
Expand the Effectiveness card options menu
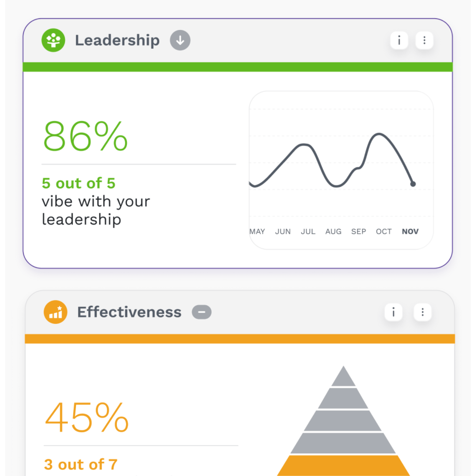tap(422, 312)
